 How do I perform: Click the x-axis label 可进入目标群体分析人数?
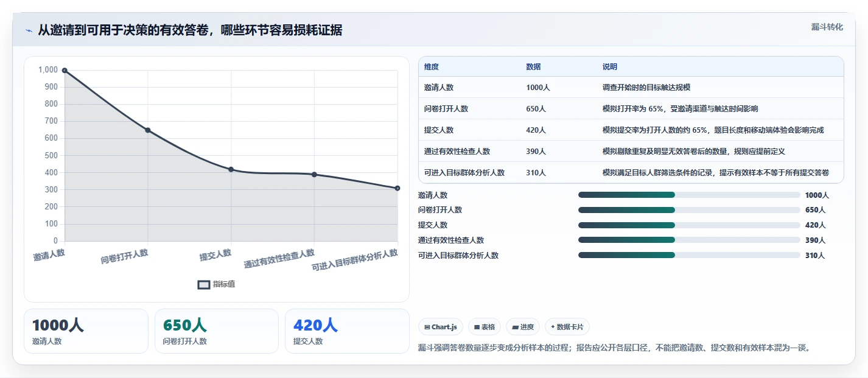[355, 260]
